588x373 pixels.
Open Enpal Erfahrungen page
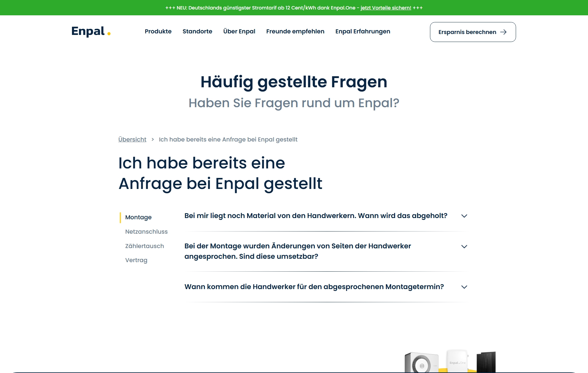[363, 31]
